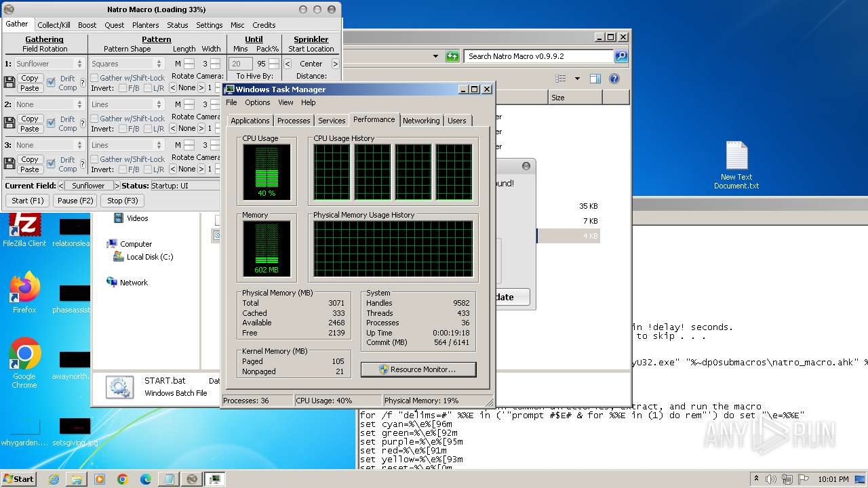Open field 2 Lines pattern dropdown

click(x=127, y=104)
